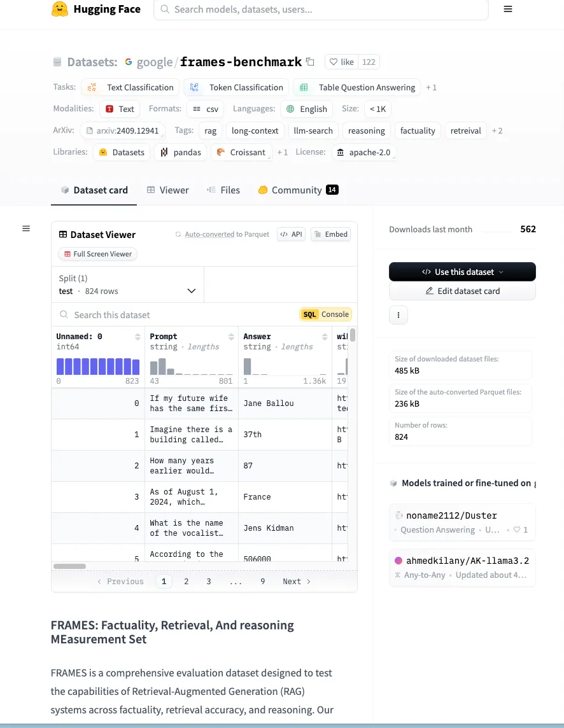Image resolution: width=564 pixels, height=728 pixels.
Task: Open the top-right hamburger menu
Action: pyautogui.click(x=507, y=10)
